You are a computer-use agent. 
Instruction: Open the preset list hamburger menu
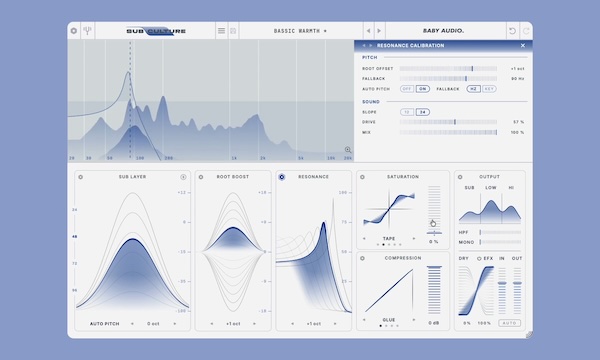(x=222, y=31)
